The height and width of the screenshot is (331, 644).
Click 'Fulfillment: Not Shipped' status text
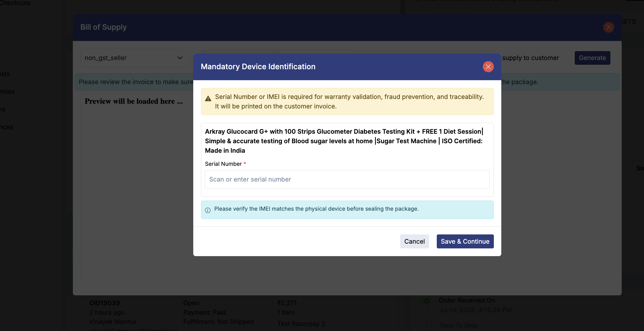219,321
